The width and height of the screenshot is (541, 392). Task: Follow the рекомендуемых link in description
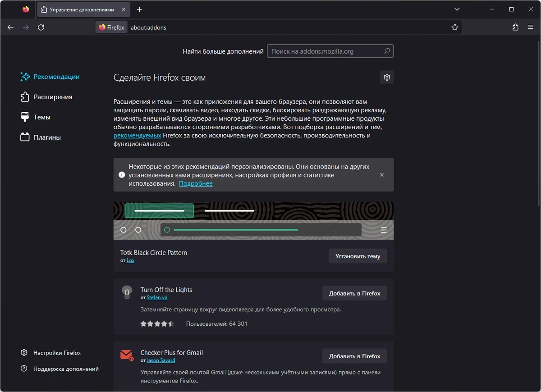pos(137,135)
